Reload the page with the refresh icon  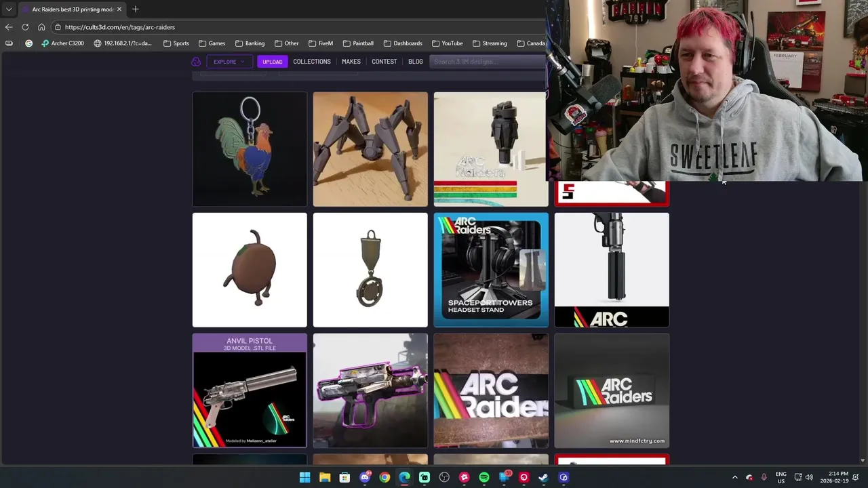pyautogui.click(x=25, y=27)
